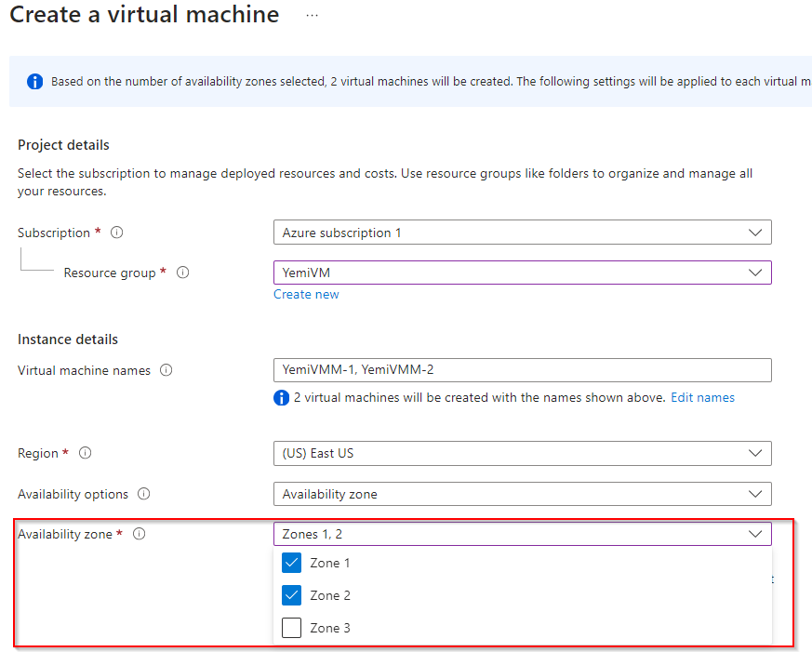Click the info icon beside Virtual machine names
The height and width of the screenshot is (652, 812).
click(166, 370)
